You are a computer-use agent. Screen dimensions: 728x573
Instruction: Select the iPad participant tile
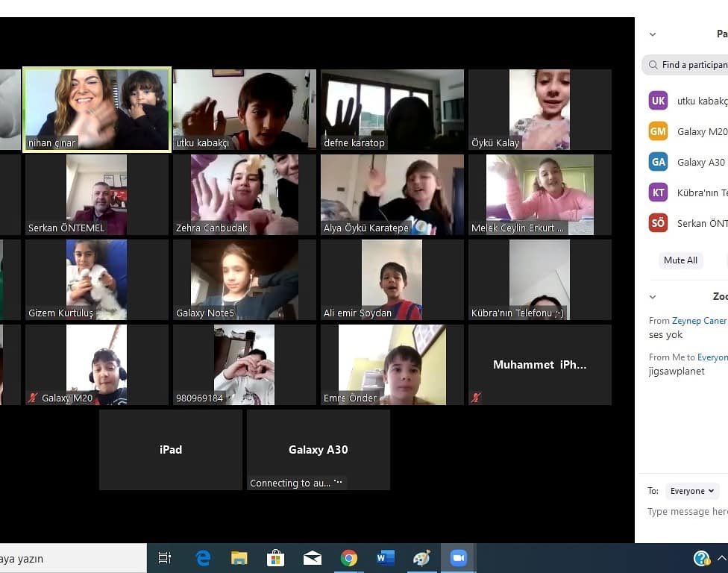coord(171,449)
